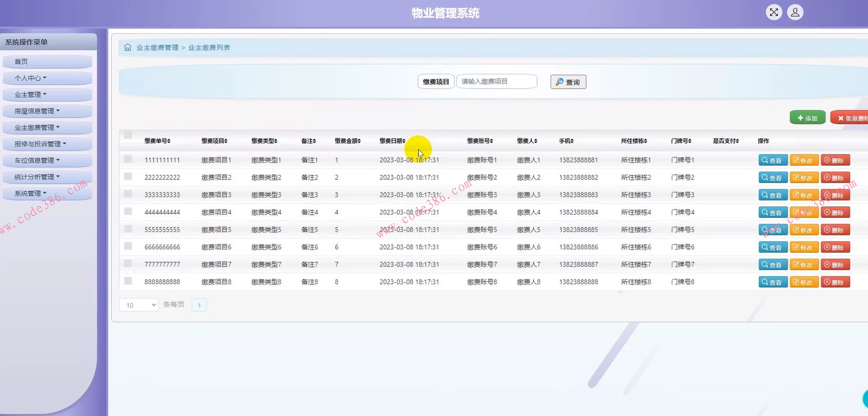Click 查看 button for row 1111111111

[x=773, y=160]
